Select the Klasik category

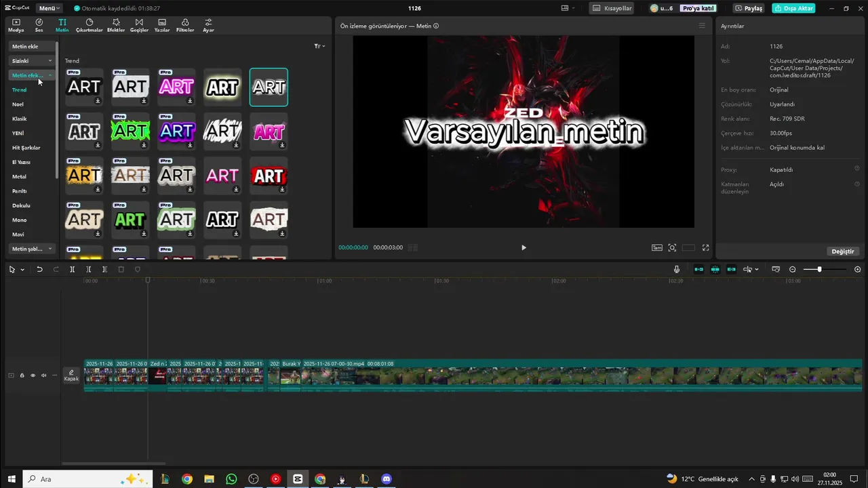click(20, 119)
